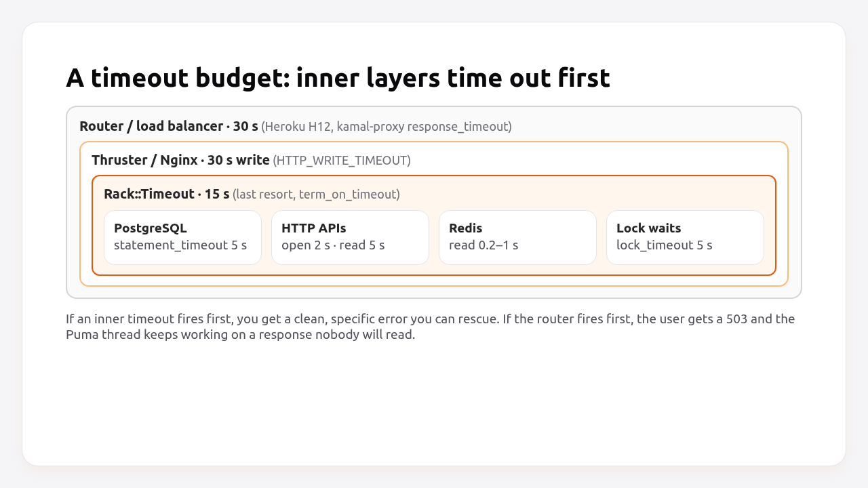Select the 'Rack::Timeout · 15 s' label
This screenshot has height=488, width=868.
[x=167, y=194]
